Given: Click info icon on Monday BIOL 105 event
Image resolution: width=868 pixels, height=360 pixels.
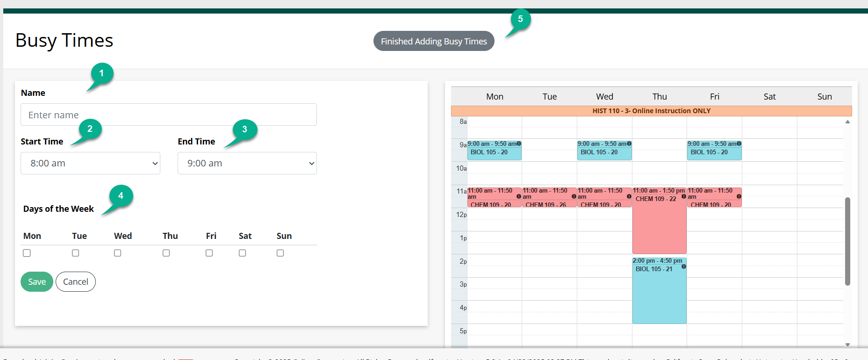Looking at the screenshot, I should (519, 144).
